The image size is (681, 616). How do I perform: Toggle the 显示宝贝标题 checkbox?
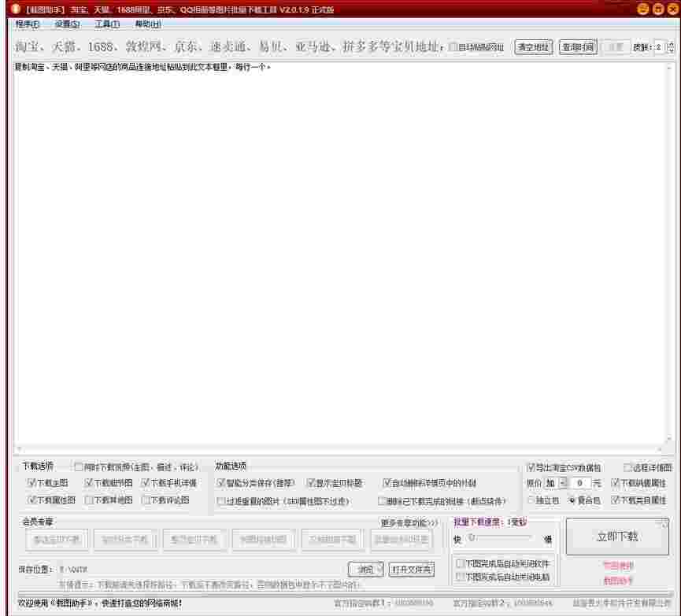[x=309, y=481]
